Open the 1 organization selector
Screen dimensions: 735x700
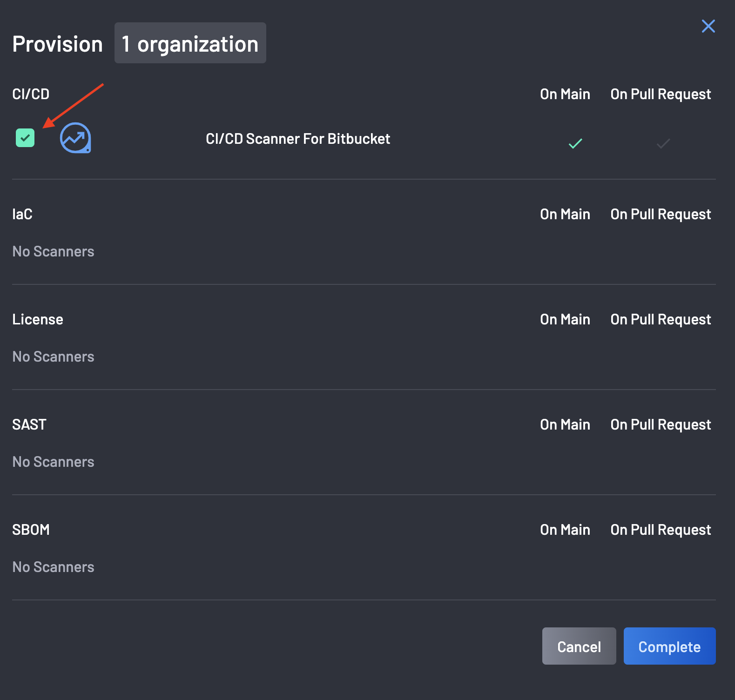click(x=190, y=43)
